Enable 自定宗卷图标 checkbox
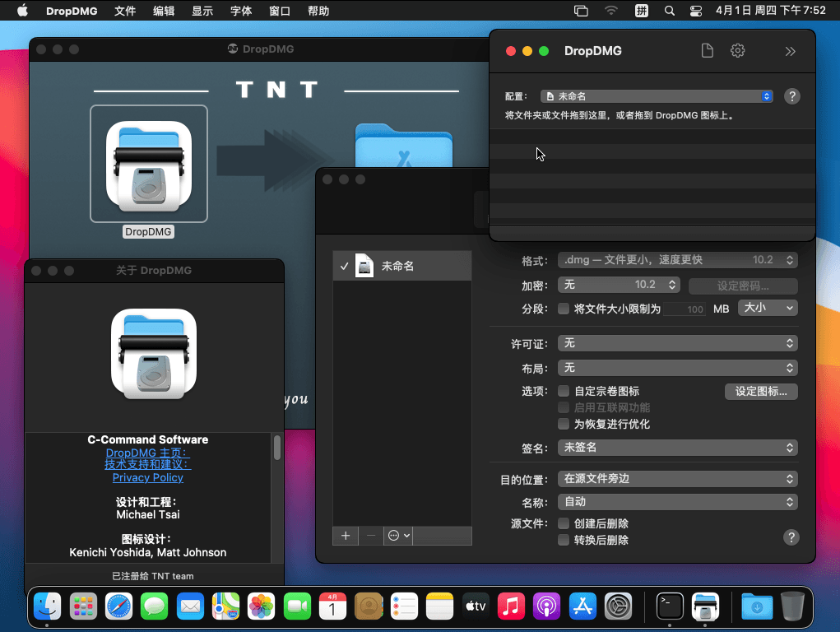Viewport: 840px width, 632px height. (x=563, y=391)
